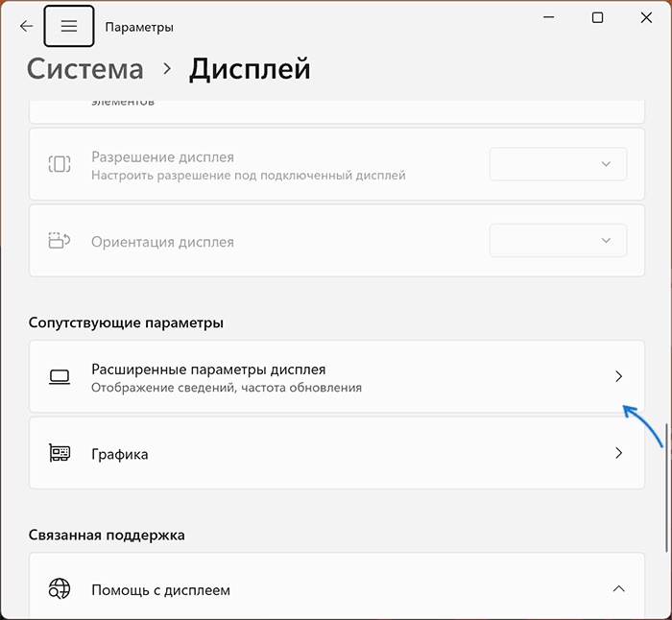Image resolution: width=672 pixels, height=620 pixels.
Task: Collapse the Помощь с дисплеем section
Action: [x=618, y=588]
